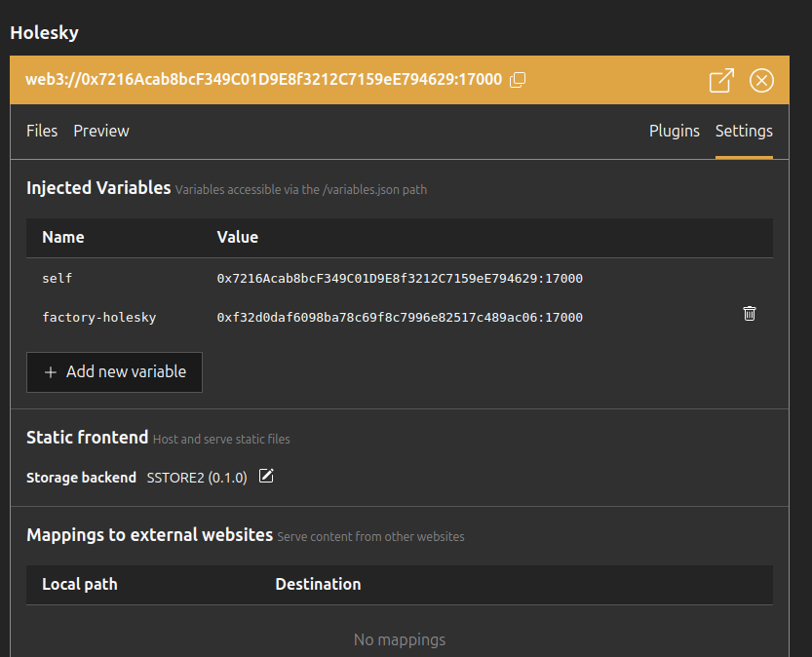Image resolution: width=812 pixels, height=657 pixels.
Task: Add new variable button
Action: click(x=114, y=372)
